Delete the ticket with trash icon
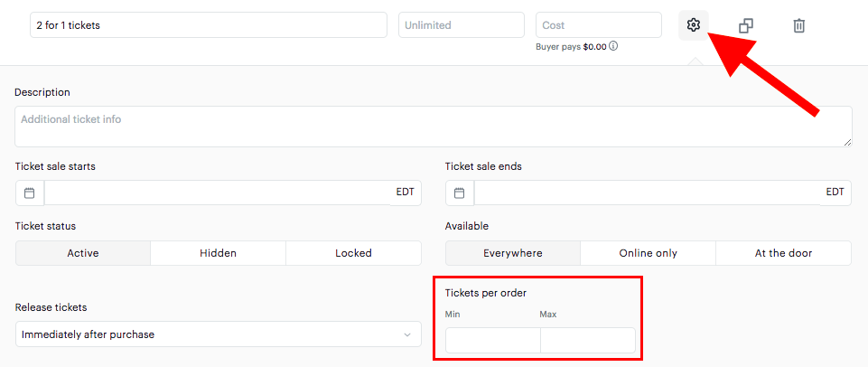Image resolution: width=868 pixels, height=367 pixels. coord(798,25)
